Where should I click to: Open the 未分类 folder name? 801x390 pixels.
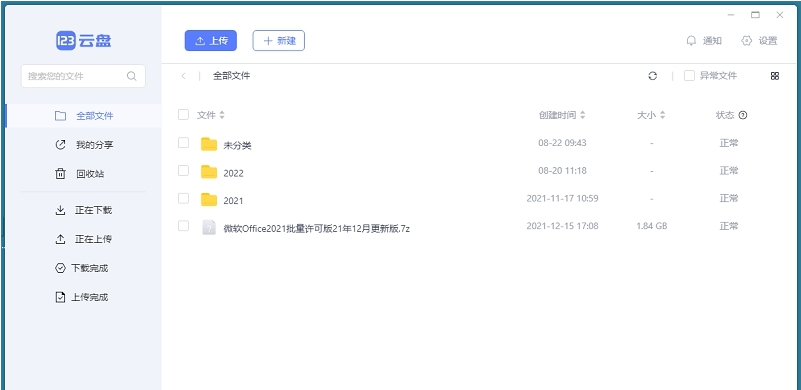(238, 146)
